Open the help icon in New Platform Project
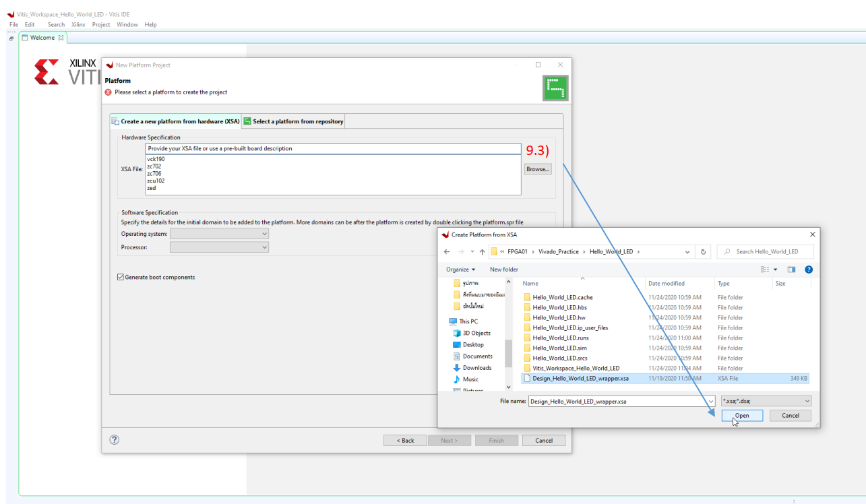Screen dimensions: 866x504 (114, 440)
